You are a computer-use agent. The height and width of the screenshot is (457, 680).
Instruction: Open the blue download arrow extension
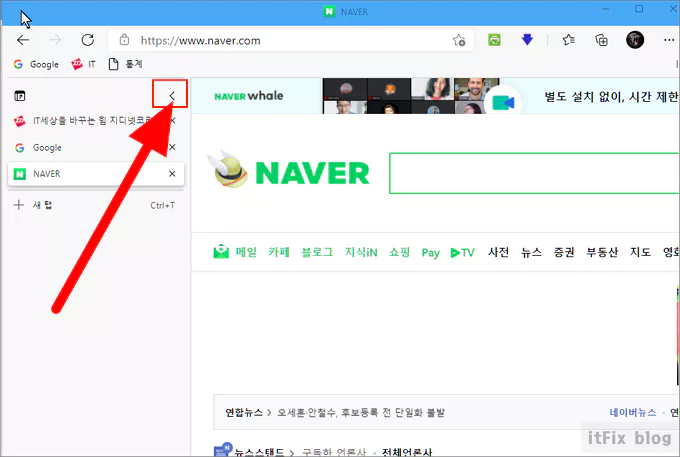(x=527, y=40)
